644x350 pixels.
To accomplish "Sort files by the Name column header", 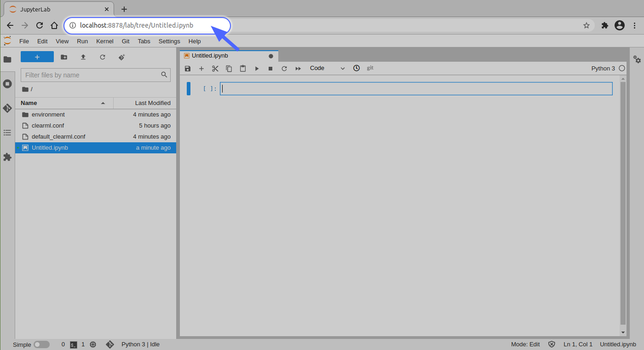I will coord(29,103).
